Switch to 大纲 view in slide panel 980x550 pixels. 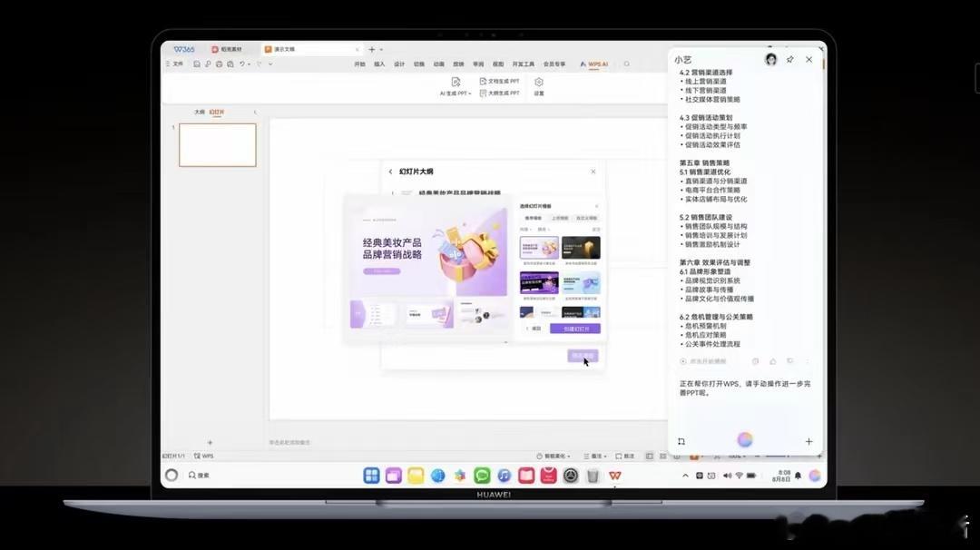click(x=200, y=112)
